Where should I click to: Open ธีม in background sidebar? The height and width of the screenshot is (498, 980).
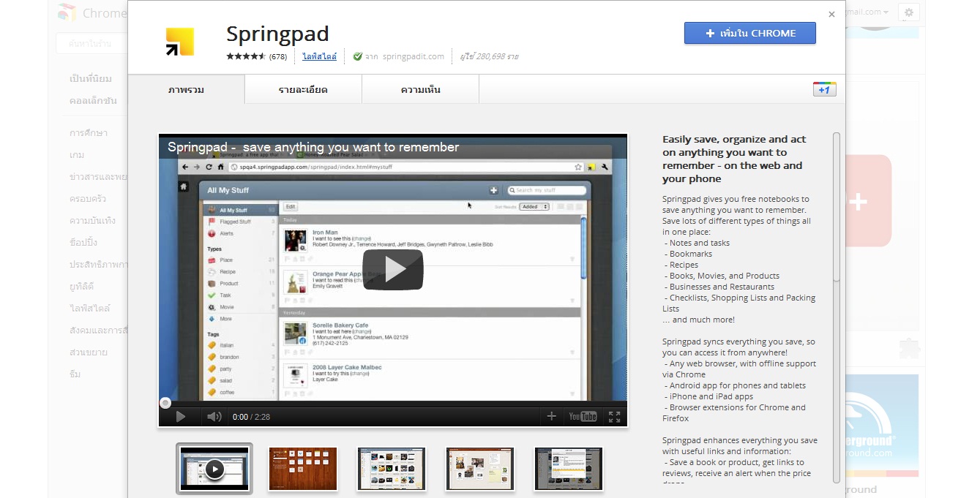coord(75,374)
